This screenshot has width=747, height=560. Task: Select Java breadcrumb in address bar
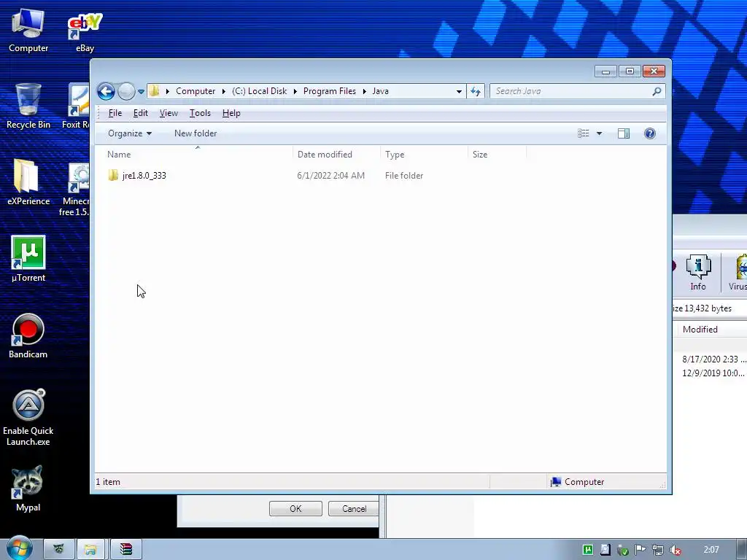click(380, 91)
